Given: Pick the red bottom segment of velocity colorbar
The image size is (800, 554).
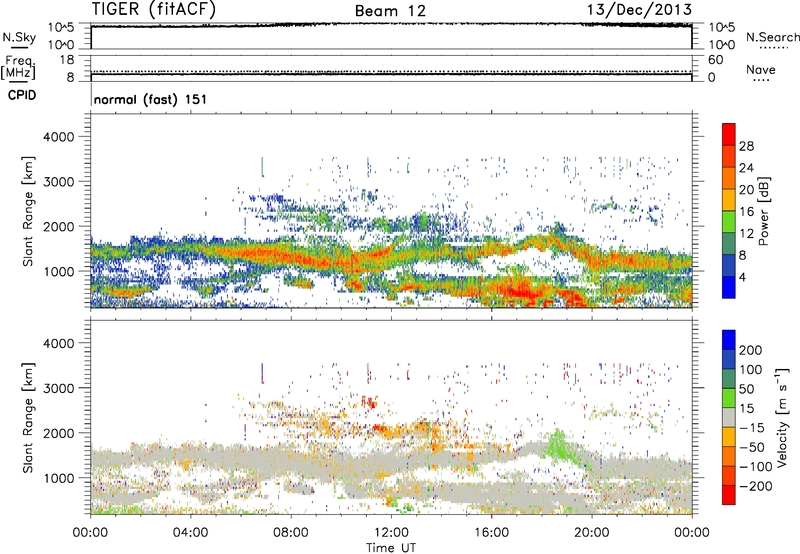Looking at the screenshot, I should (x=729, y=495).
